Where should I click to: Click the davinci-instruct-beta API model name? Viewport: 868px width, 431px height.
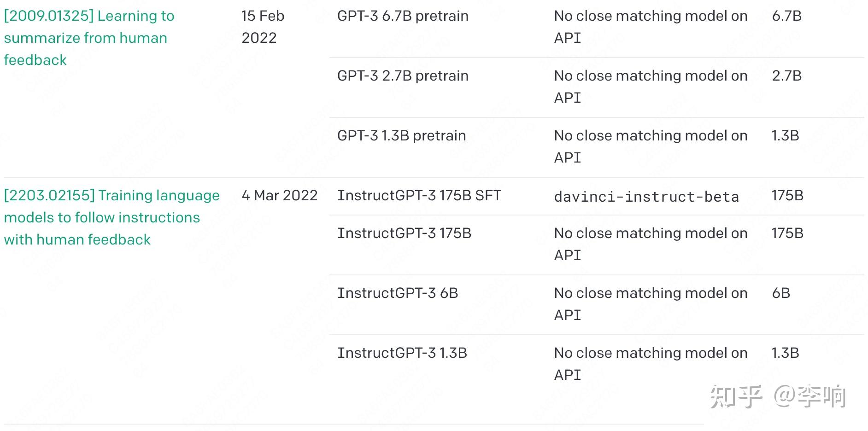646,197
